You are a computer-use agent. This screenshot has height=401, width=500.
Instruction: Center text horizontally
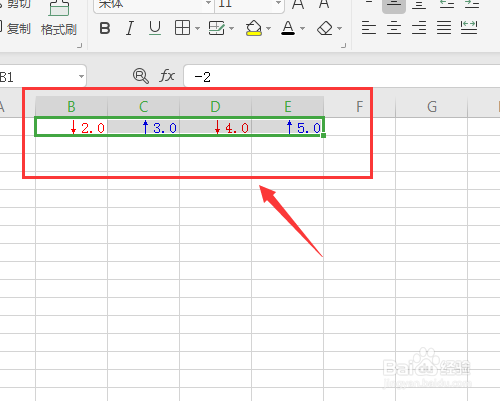point(394,28)
